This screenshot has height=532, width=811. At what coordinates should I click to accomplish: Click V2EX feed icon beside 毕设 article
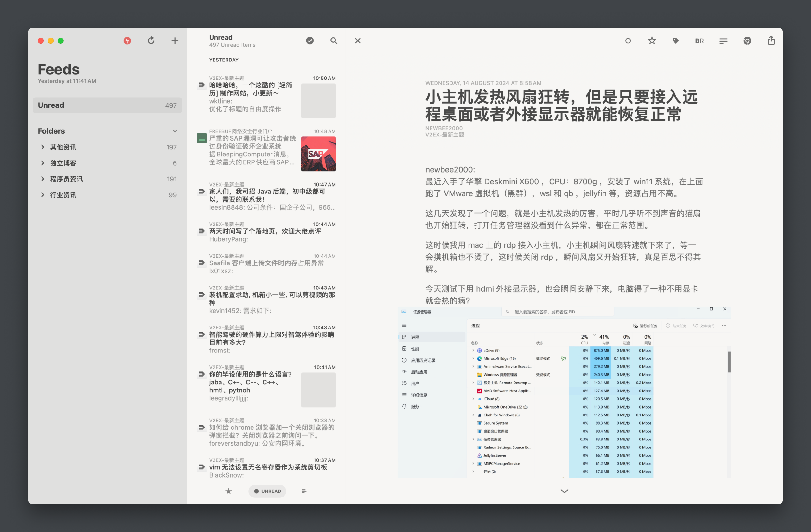coord(201,374)
